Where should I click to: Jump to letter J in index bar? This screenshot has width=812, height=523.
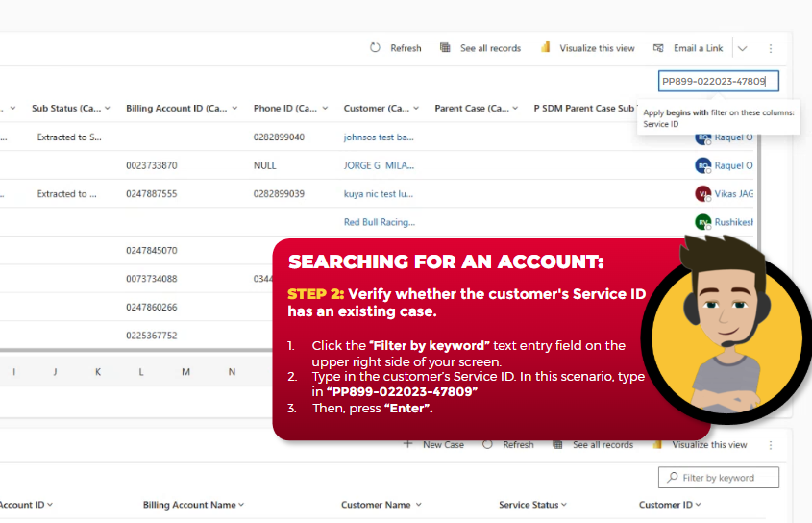click(55, 372)
